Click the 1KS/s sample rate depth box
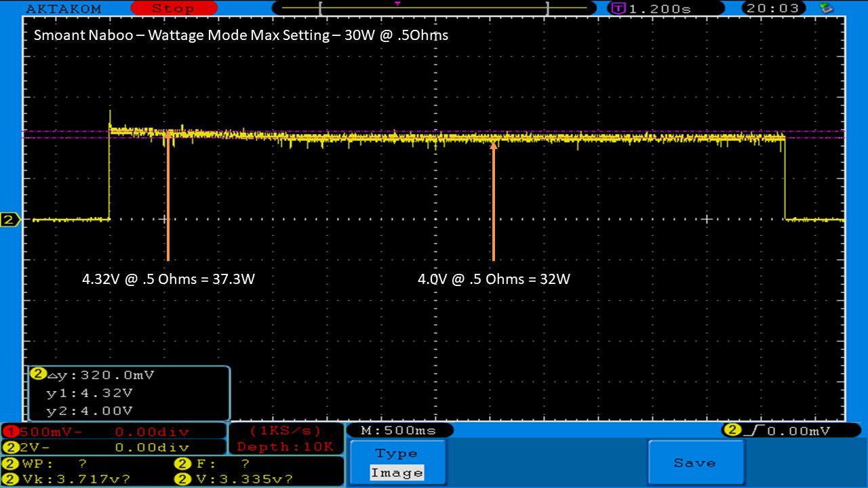This screenshot has width=868, height=488. pos(285,439)
